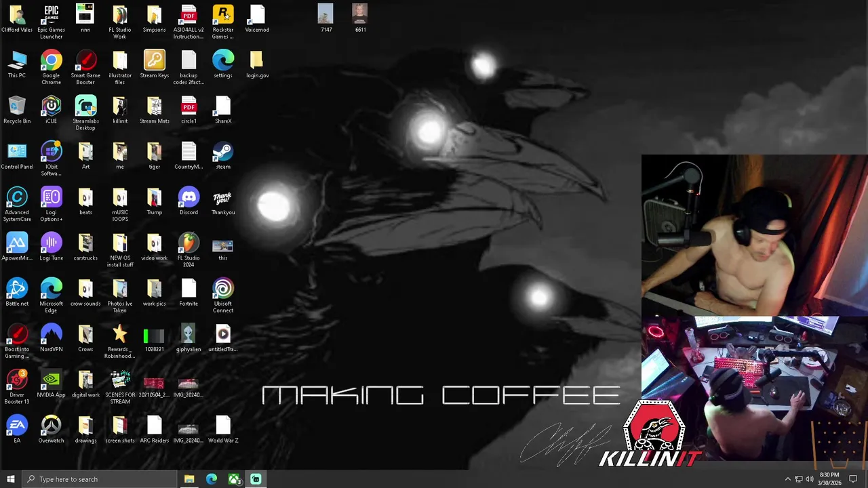This screenshot has width=868, height=488.
Task: Open the crow sounds folder
Action: [85, 292]
